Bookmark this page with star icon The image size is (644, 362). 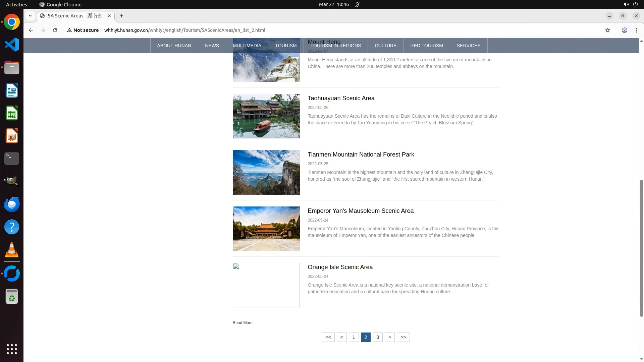pos(607,30)
